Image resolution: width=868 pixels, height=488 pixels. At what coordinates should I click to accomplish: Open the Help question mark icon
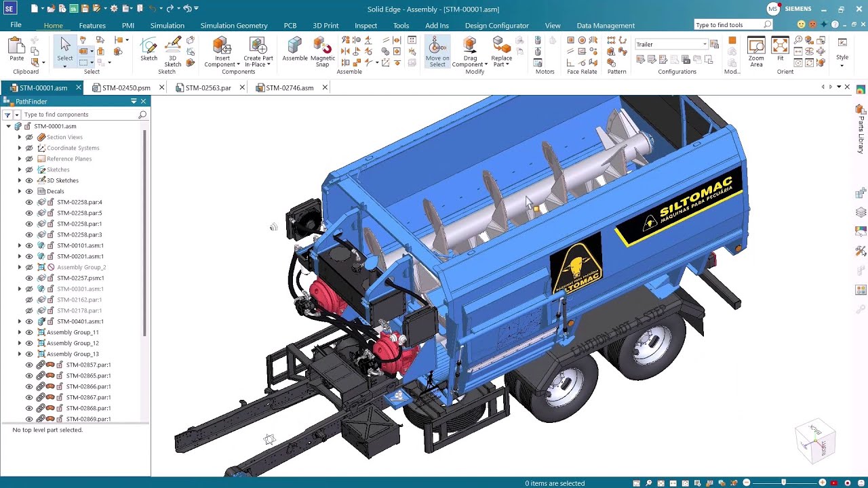click(835, 25)
